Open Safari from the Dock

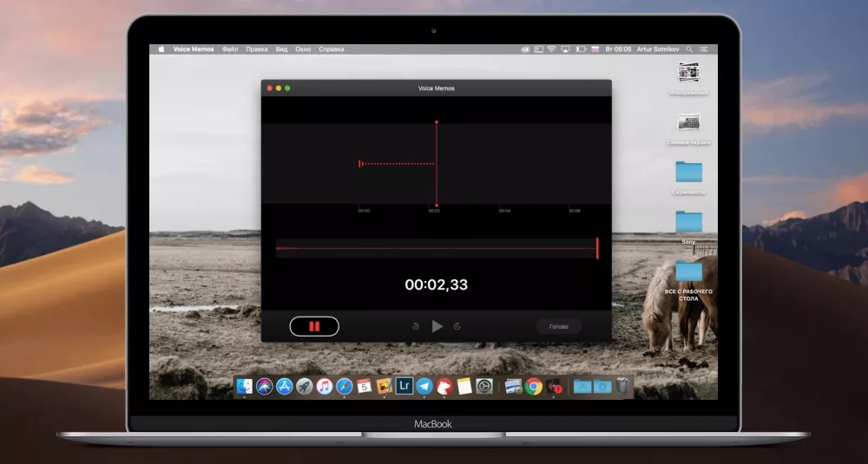pyautogui.click(x=344, y=386)
